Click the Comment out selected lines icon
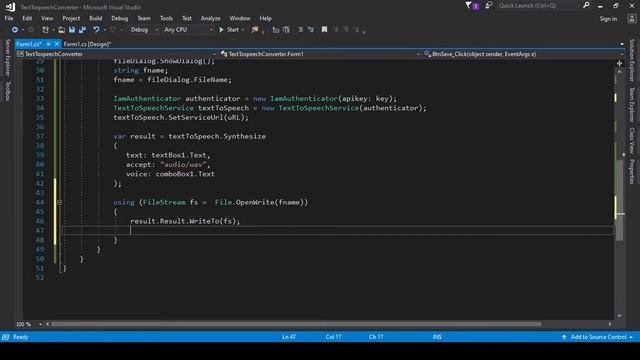Screen dimensions: 640x360 300,29
